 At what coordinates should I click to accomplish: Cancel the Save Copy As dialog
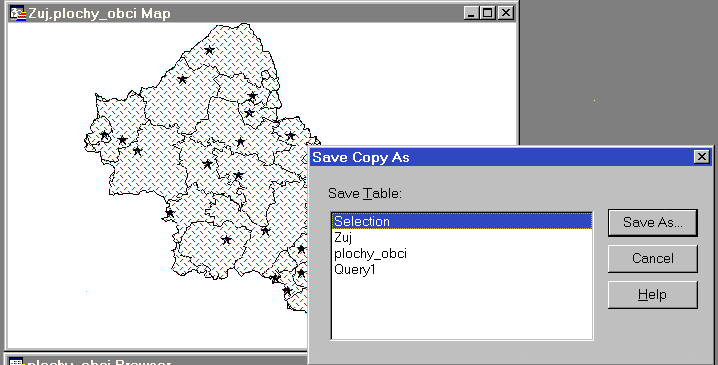click(x=653, y=259)
